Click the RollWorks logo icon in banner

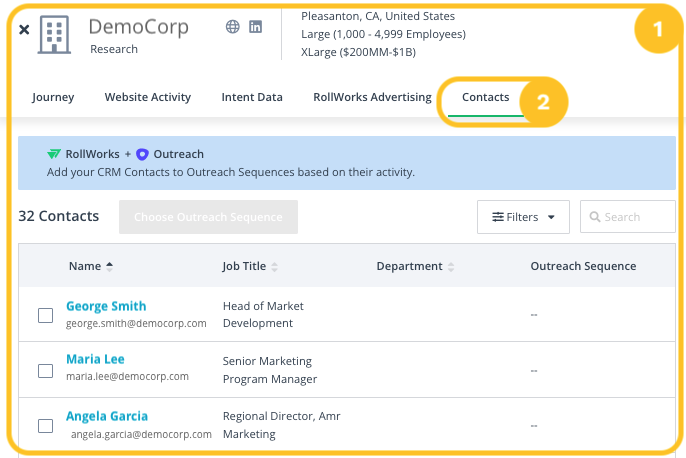coord(54,154)
